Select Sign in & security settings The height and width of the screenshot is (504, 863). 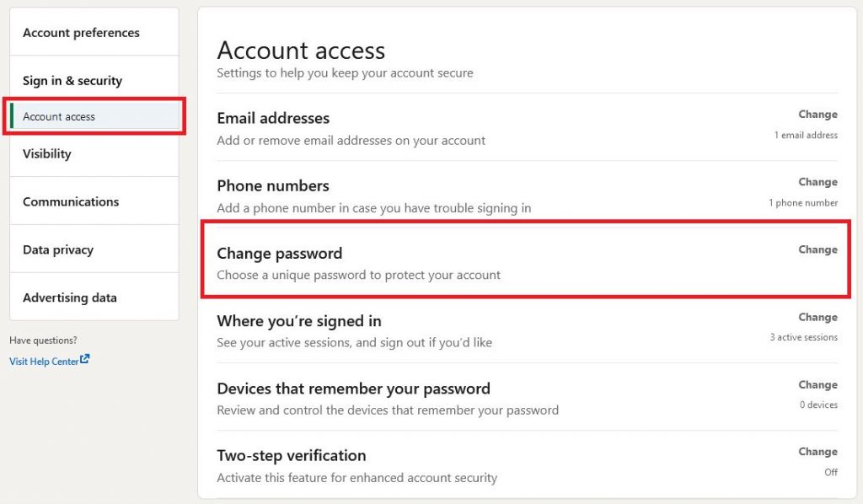pos(72,80)
